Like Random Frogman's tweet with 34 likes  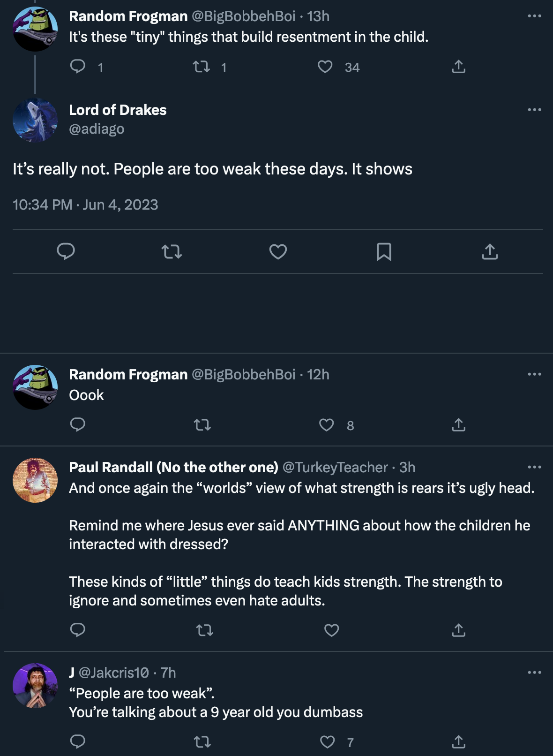pos(325,67)
